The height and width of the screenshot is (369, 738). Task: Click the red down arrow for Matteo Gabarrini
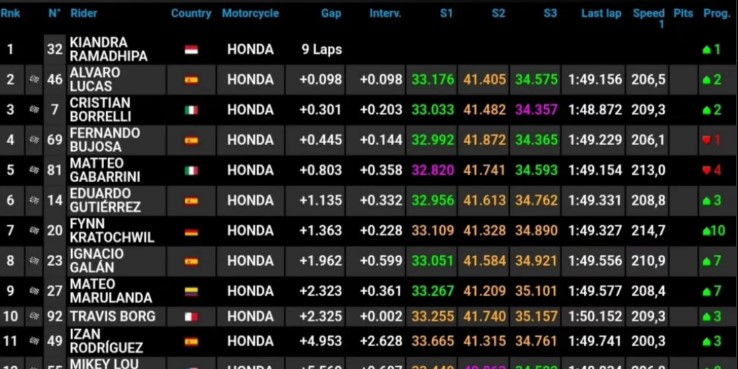(706, 170)
